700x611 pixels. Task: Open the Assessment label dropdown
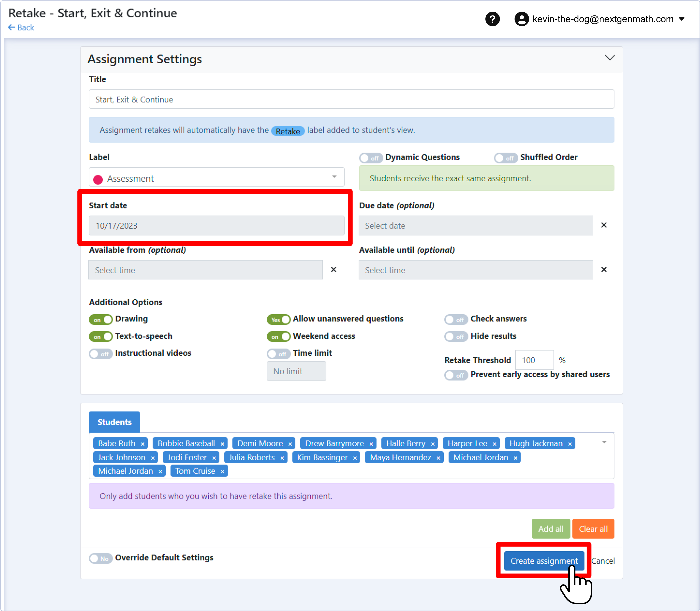[x=216, y=177]
